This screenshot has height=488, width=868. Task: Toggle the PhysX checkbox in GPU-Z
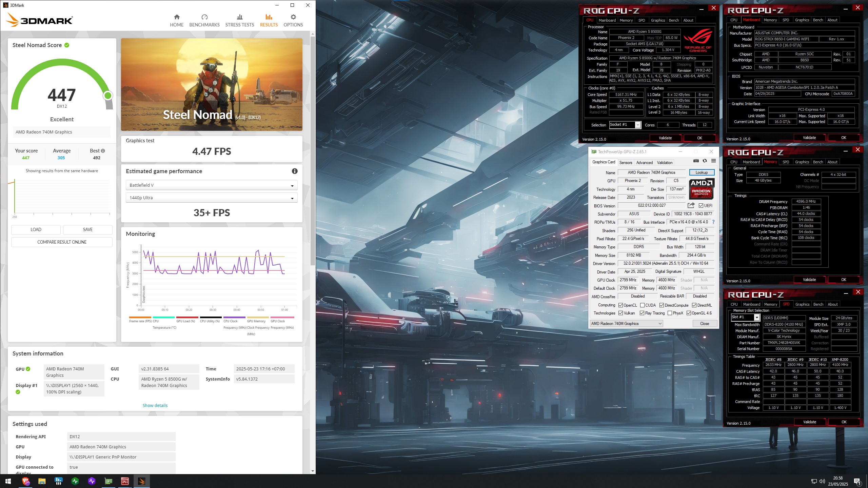pos(670,313)
